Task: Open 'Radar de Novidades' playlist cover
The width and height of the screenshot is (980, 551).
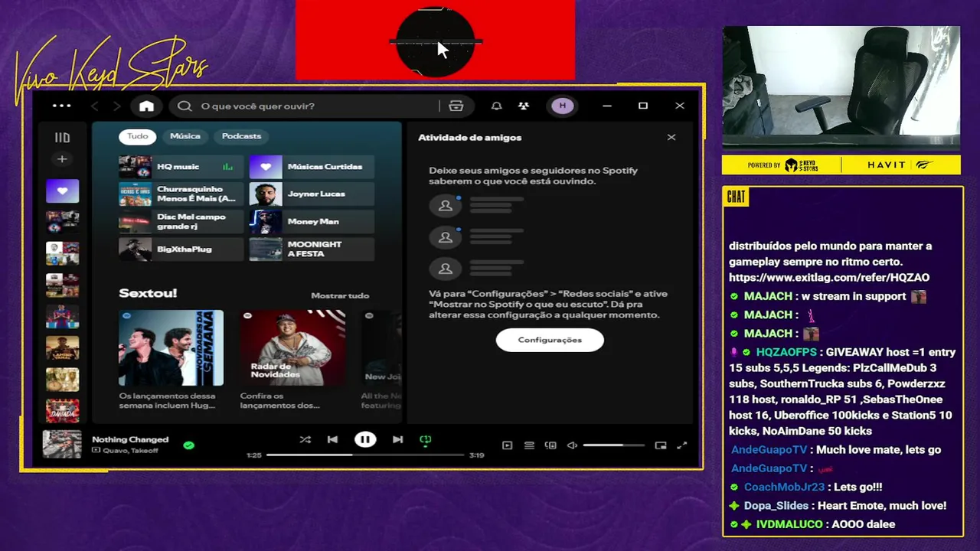Action: click(x=292, y=348)
